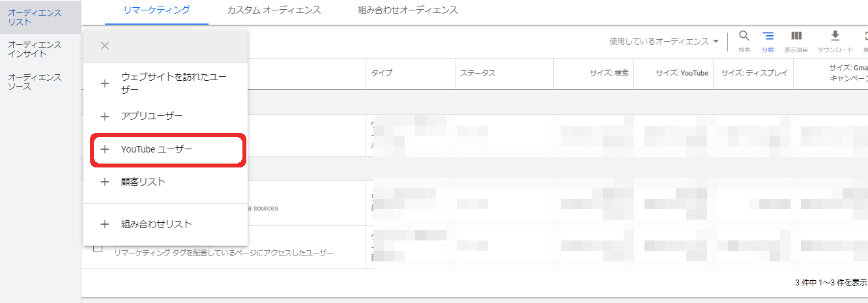Screen dimensions: 868x303
Task: Open the 検索 search icon
Action: [x=744, y=40]
